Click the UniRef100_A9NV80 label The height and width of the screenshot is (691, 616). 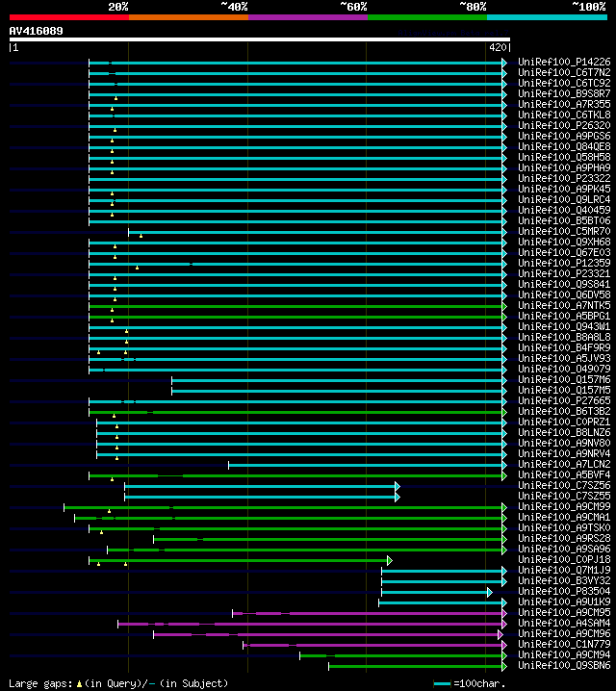[564, 443]
